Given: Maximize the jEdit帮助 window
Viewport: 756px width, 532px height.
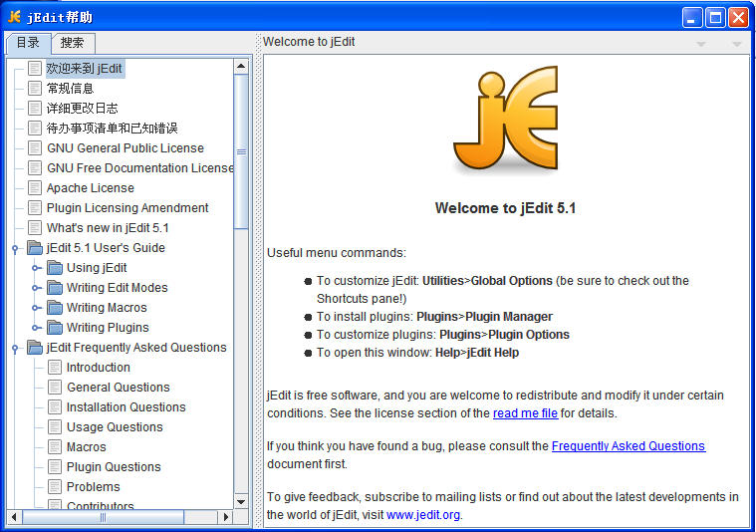Looking at the screenshot, I should 715,18.
